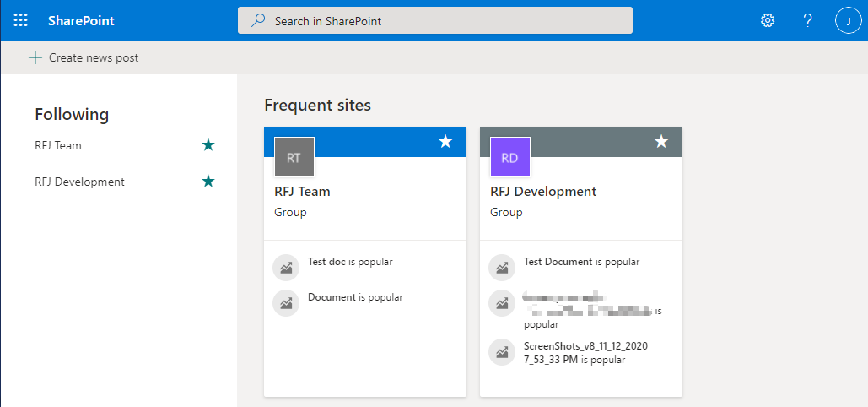Click trending icon beside Document is popular
Image resolution: width=868 pixels, height=407 pixels.
pos(286,303)
